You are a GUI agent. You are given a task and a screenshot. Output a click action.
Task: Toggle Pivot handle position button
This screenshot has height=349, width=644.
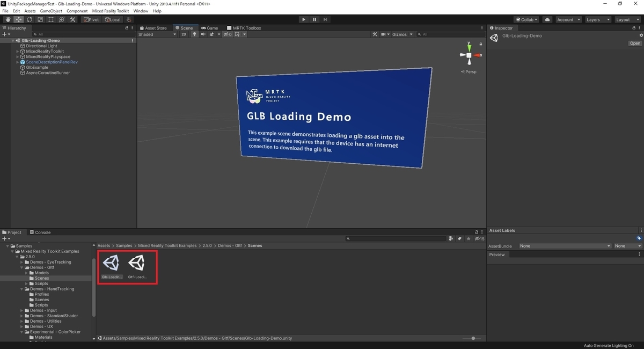(91, 19)
